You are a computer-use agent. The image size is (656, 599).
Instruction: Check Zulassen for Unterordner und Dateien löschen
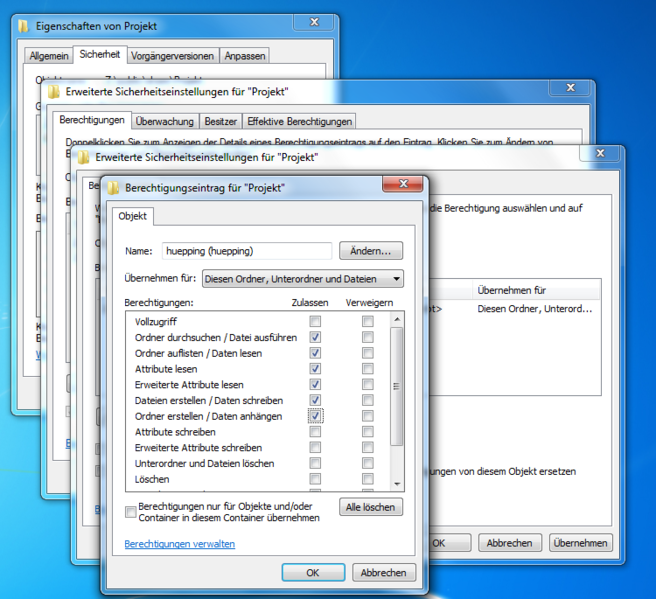[315, 463]
